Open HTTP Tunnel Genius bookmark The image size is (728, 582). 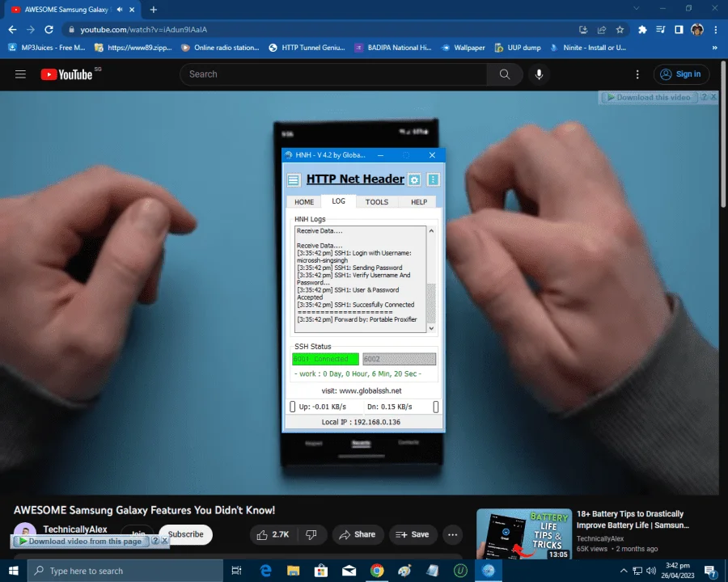pos(307,48)
